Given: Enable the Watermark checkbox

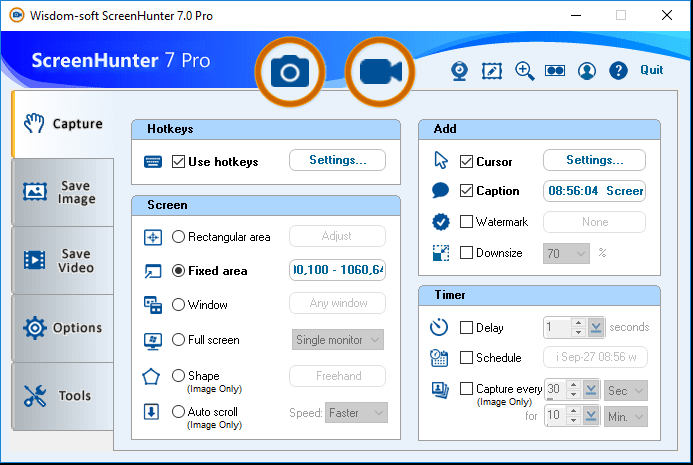Looking at the screenshot, I should click(466, 222).
